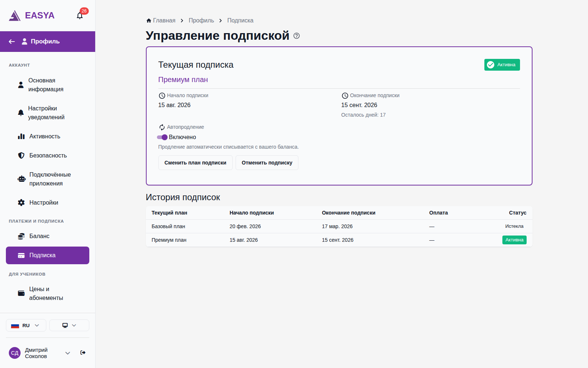Go to Настройки in the sidebar
Image resolution: width=588 pixels, height=368 pixels.
[47, 203]
